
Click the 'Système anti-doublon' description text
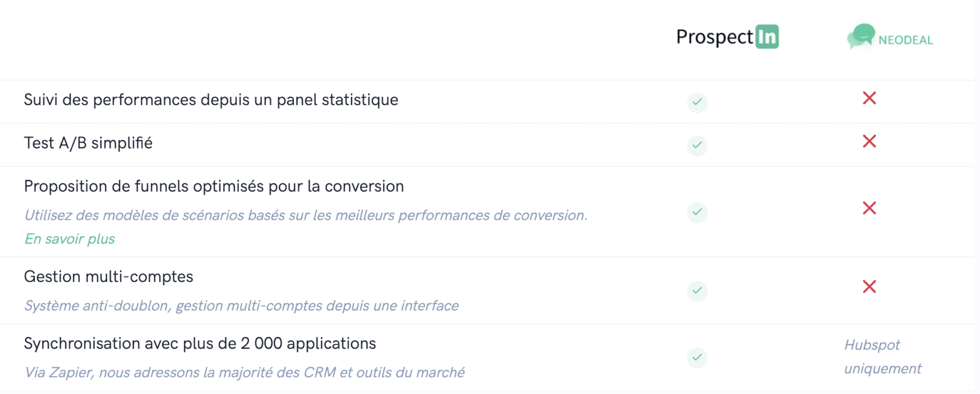[241, 306]
